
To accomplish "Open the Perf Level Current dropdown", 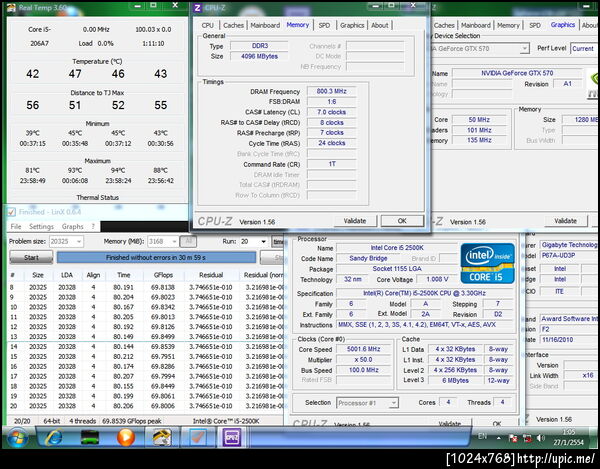I will (584, 49).
